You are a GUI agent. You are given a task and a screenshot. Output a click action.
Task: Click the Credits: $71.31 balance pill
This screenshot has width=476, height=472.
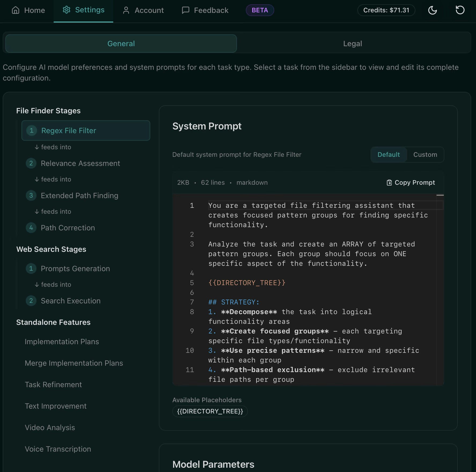point(386,10)
